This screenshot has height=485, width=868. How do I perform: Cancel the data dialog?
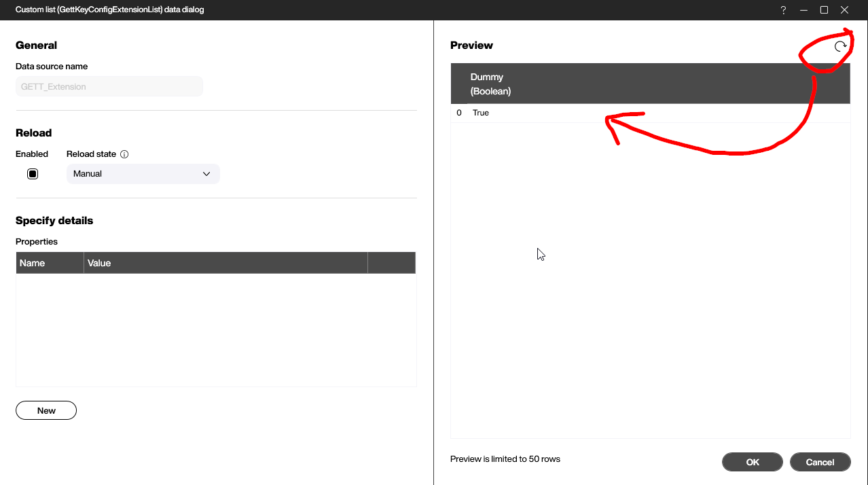(x=820, y=462)
